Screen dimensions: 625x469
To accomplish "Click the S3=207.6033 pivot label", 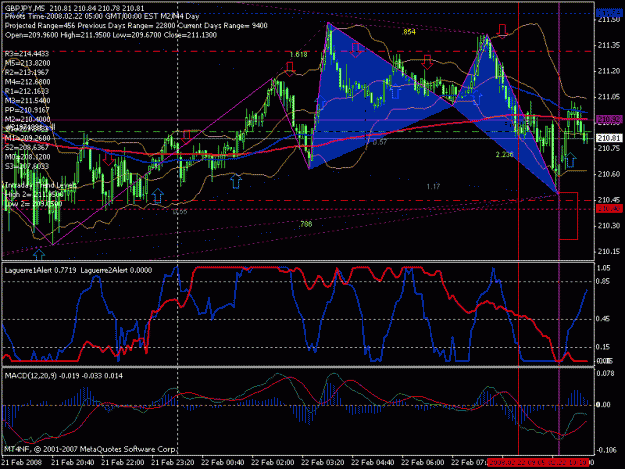I will point(27,166).
